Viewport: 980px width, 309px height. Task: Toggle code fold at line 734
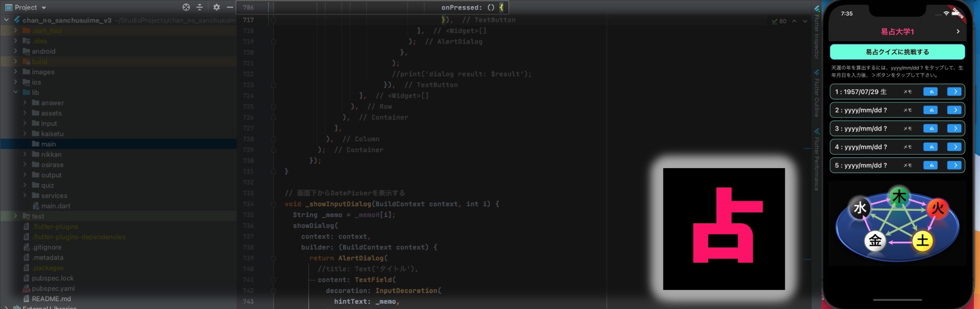[273, 204]
